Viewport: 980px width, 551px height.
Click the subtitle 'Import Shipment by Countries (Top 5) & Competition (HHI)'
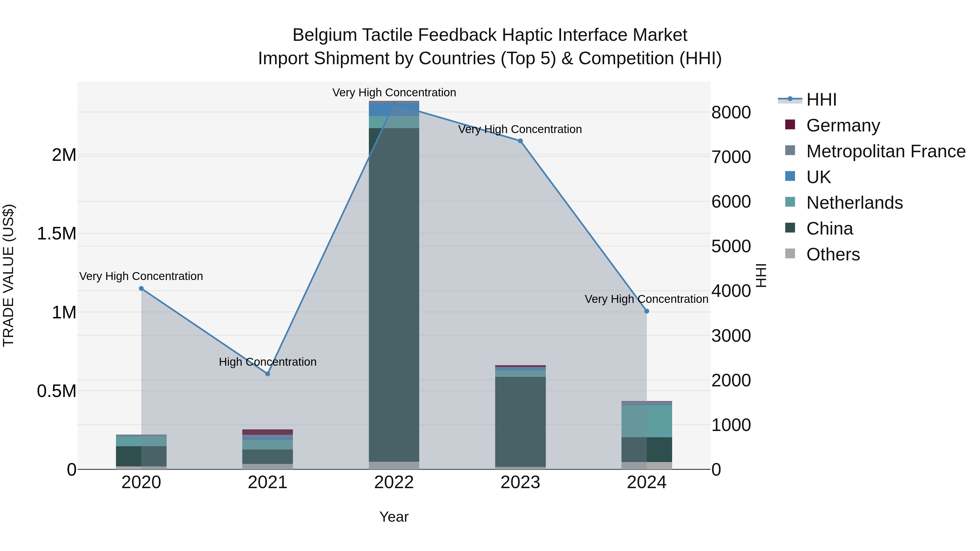pyautogui.click(x=490, y=59)
